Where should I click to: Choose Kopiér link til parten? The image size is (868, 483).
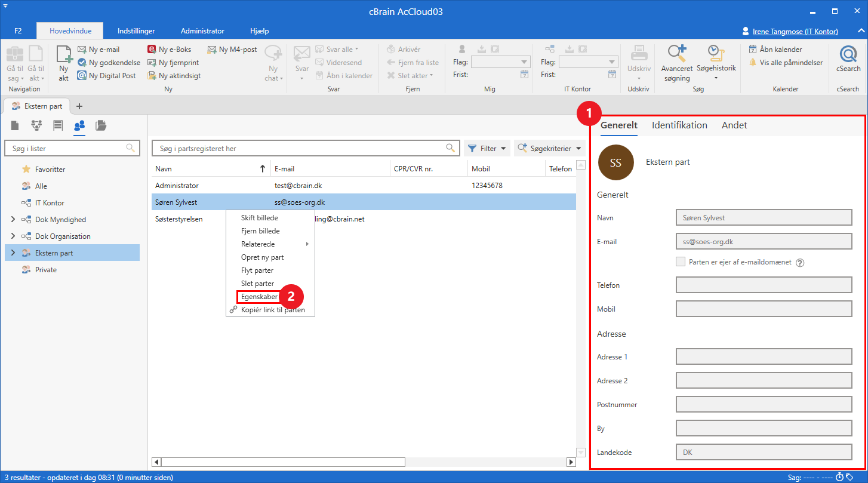point(270,310)
